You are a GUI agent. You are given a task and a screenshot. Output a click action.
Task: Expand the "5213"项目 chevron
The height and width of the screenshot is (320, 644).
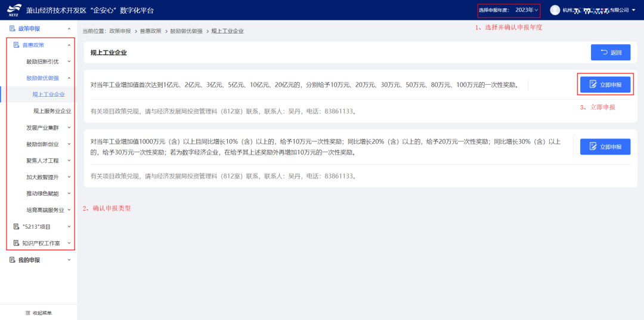click(69, 227)
